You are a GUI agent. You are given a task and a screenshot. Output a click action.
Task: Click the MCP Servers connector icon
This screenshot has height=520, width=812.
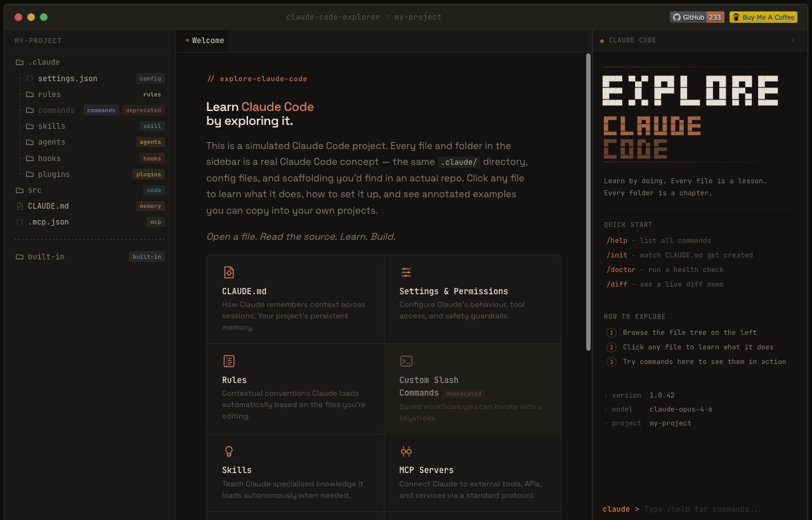[406, 451]
